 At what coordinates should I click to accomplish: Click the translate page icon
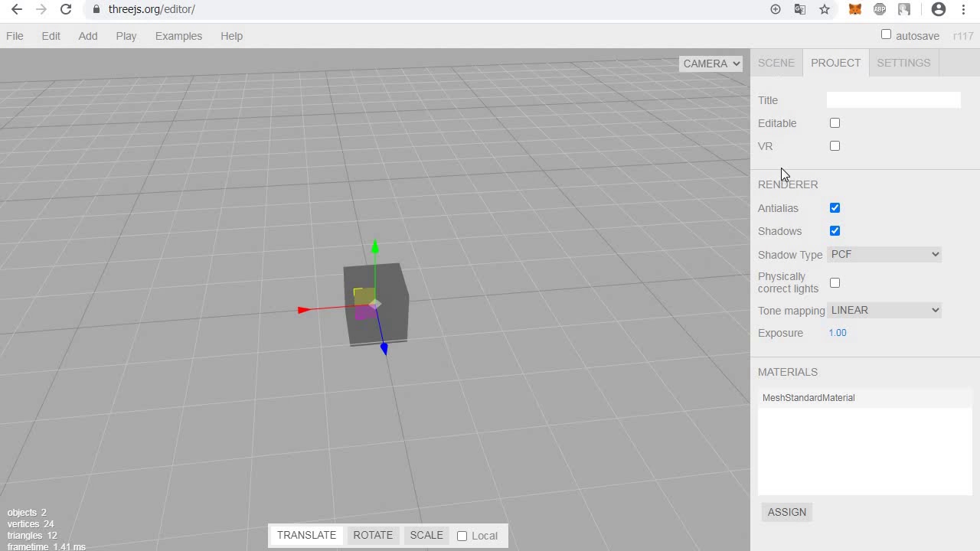tap(800, 9)
